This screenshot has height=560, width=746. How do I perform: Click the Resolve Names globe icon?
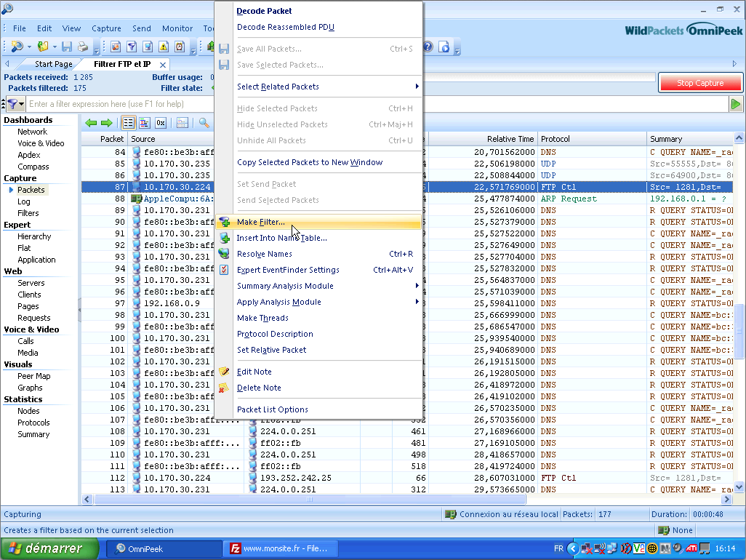tap(224, 254)
